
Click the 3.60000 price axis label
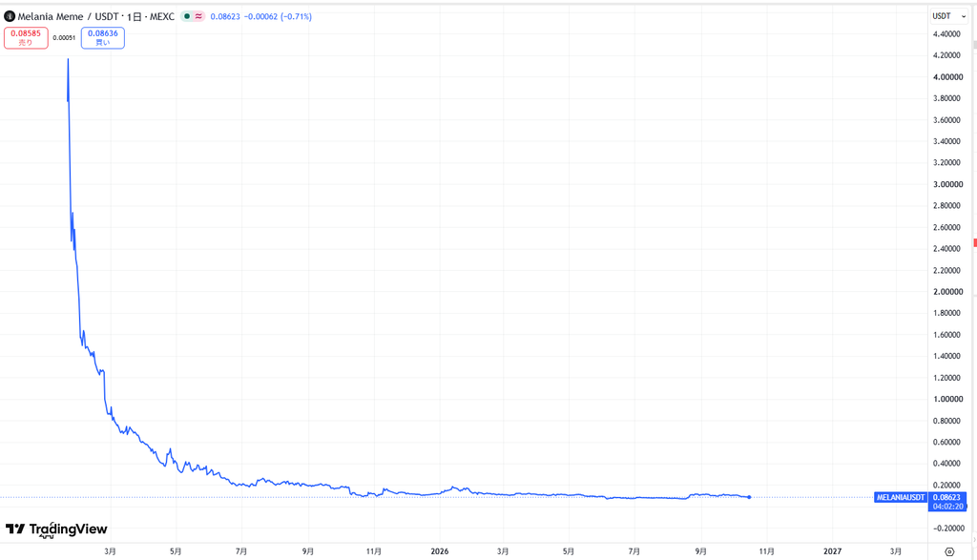[946, 119]
